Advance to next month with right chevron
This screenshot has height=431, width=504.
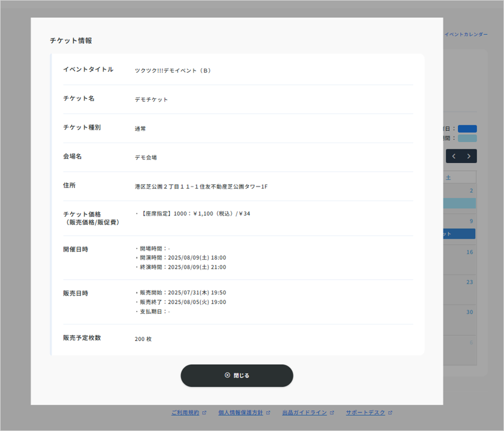click(469, 156)
